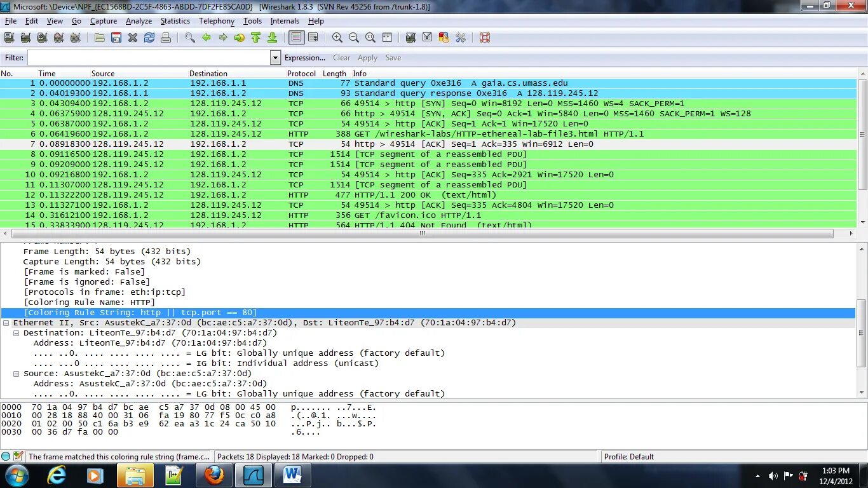Jump to the last packet

[273, 38]
